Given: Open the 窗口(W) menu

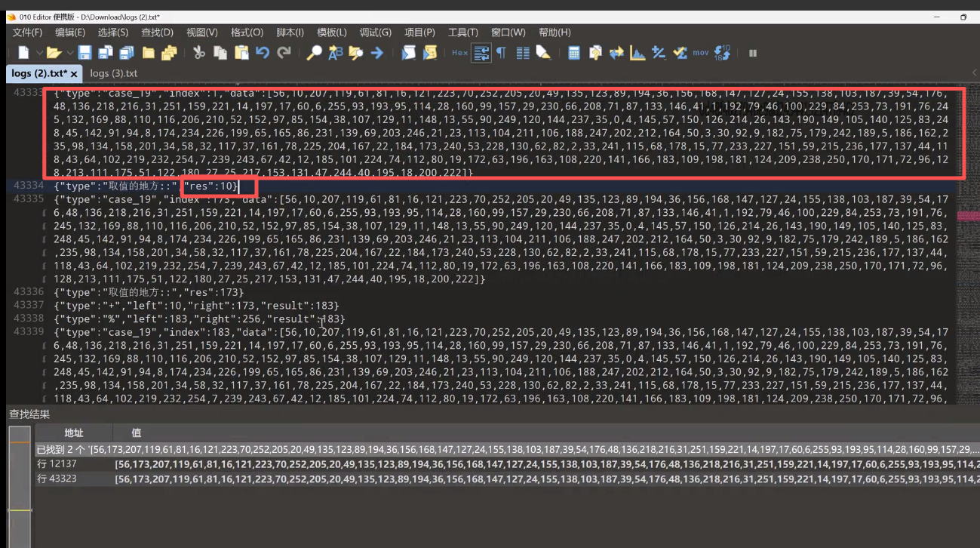Looking at the screenshot, I should [508, 32].
